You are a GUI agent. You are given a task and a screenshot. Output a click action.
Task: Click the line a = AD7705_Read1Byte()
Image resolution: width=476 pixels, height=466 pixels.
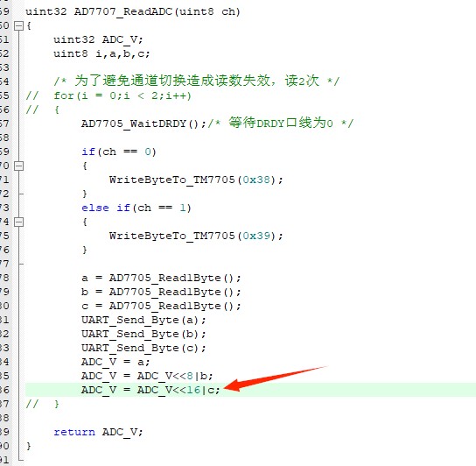[x=161, y=278]
